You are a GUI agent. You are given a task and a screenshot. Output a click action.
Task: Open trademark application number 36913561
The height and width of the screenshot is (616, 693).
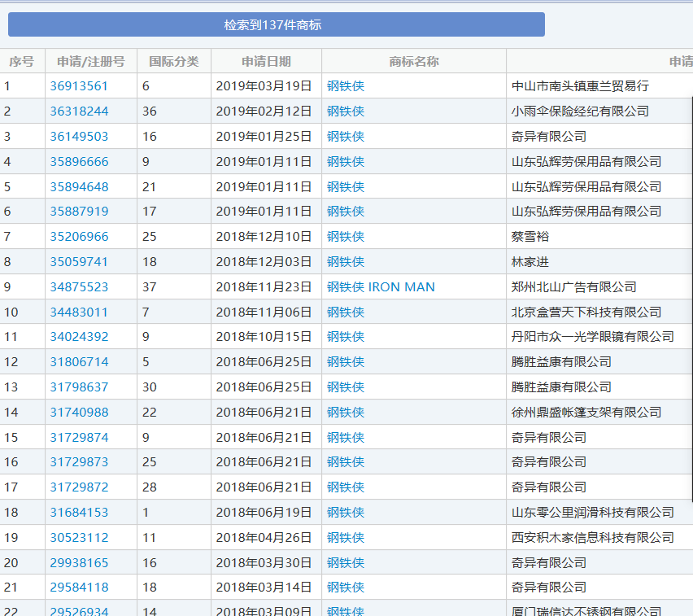[x=78, y=86]
